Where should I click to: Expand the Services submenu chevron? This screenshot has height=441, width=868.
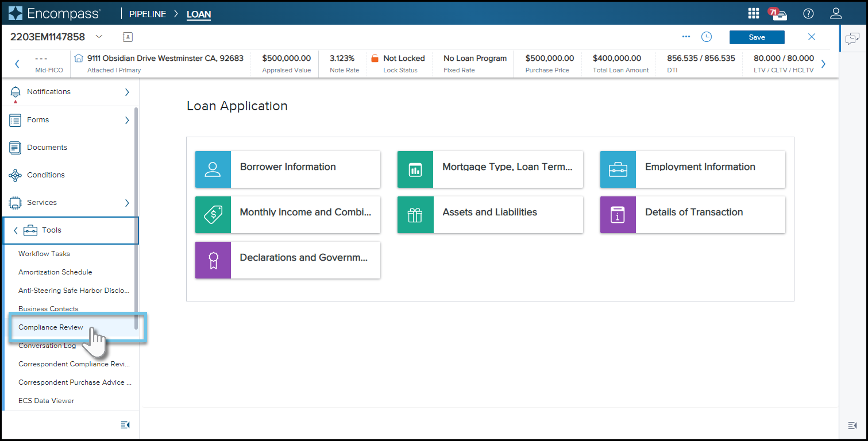[x=127, y=203]
